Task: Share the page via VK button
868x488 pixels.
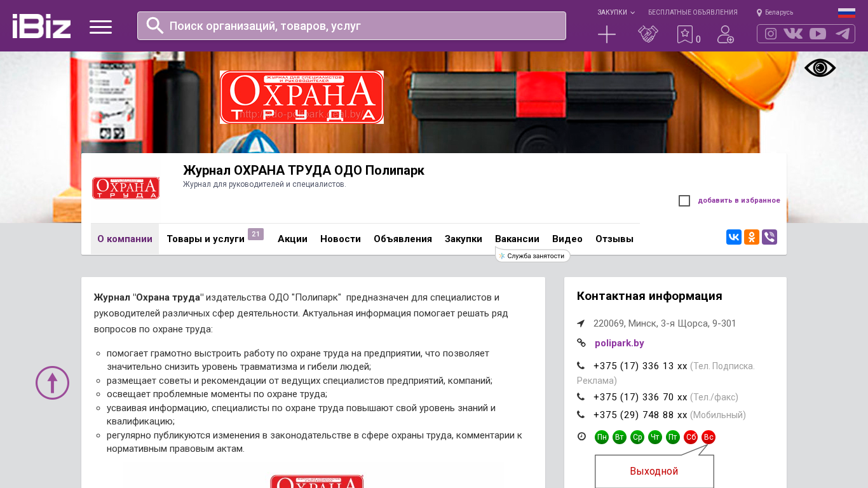Action: coord(734,237)
